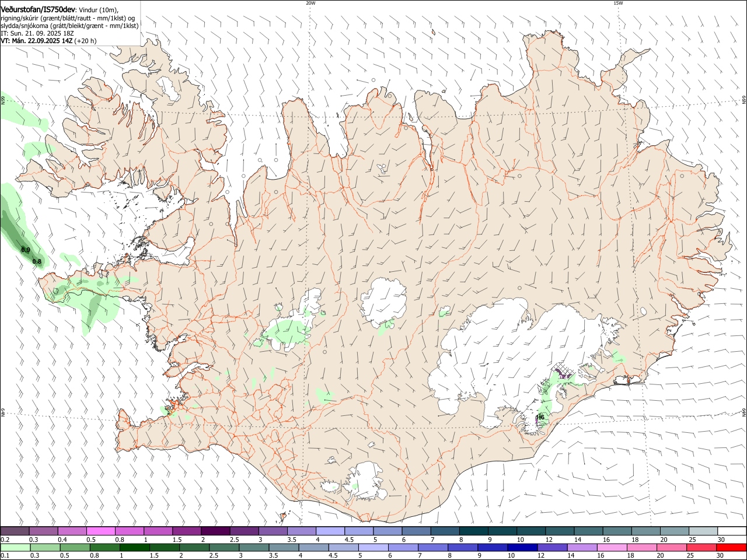The height and width of the screenshot is (560, 747).
Task: Click the darkest green 1 mm rain swatch
Action: coord(135,547)
